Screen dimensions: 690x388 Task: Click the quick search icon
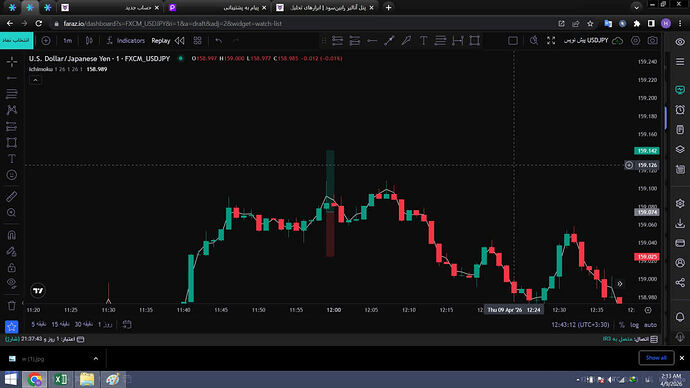(x=534, y=40)
